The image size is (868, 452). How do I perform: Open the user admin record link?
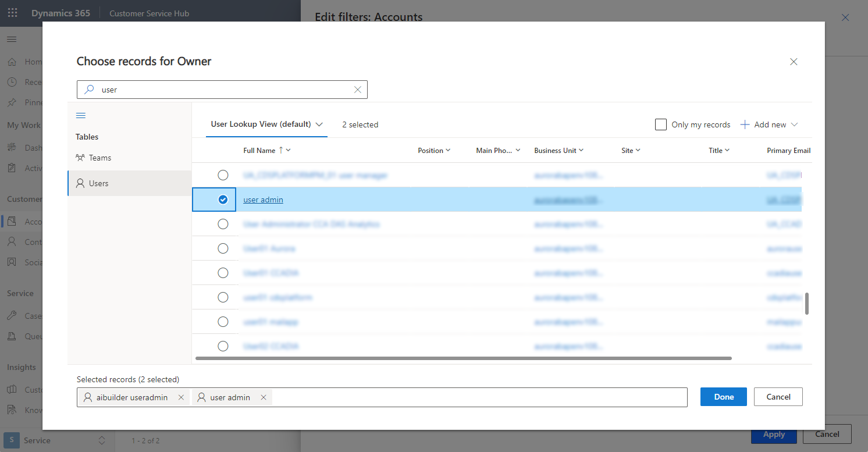coord(262,199)
